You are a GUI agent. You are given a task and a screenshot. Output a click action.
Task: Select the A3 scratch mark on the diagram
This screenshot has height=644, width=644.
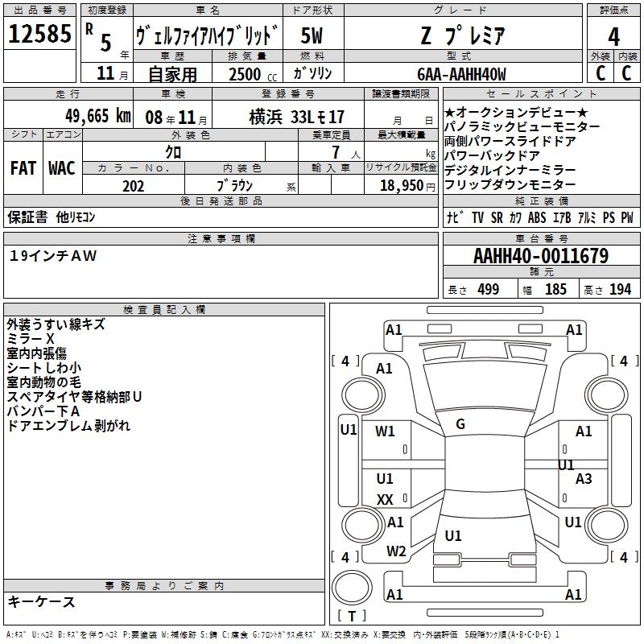point(584,479)
